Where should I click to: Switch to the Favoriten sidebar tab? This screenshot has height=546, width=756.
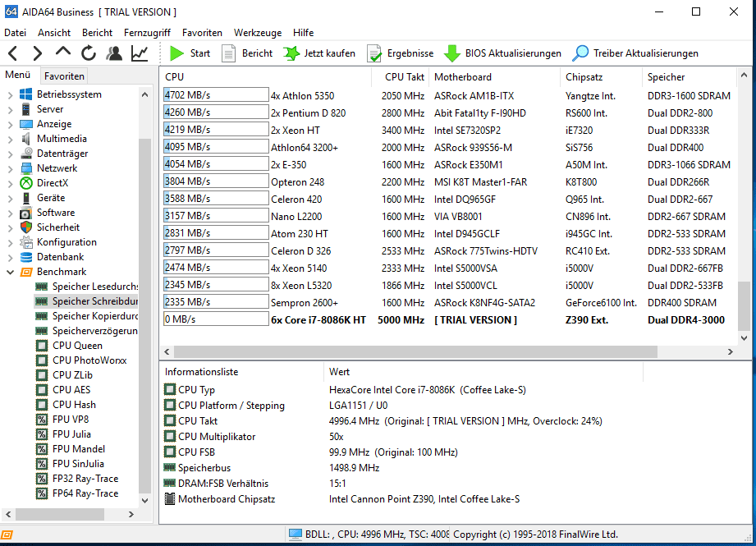(x=64, y=76)
